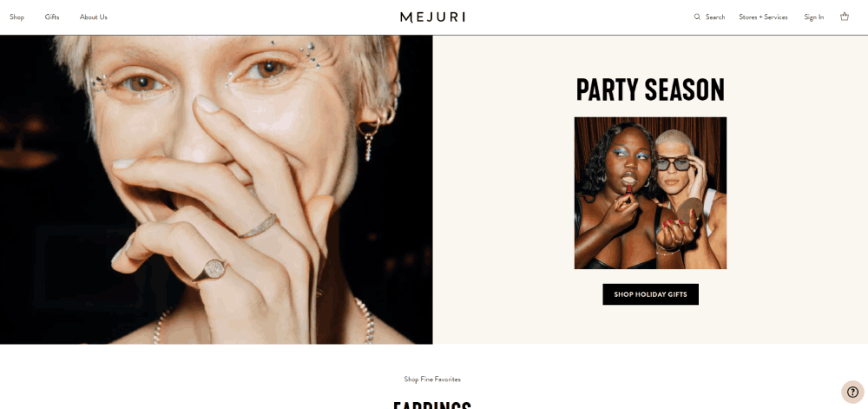Open the Gifts menu
Image resolution: width=868 pixels, height=409 pixels.
point(52,17)
